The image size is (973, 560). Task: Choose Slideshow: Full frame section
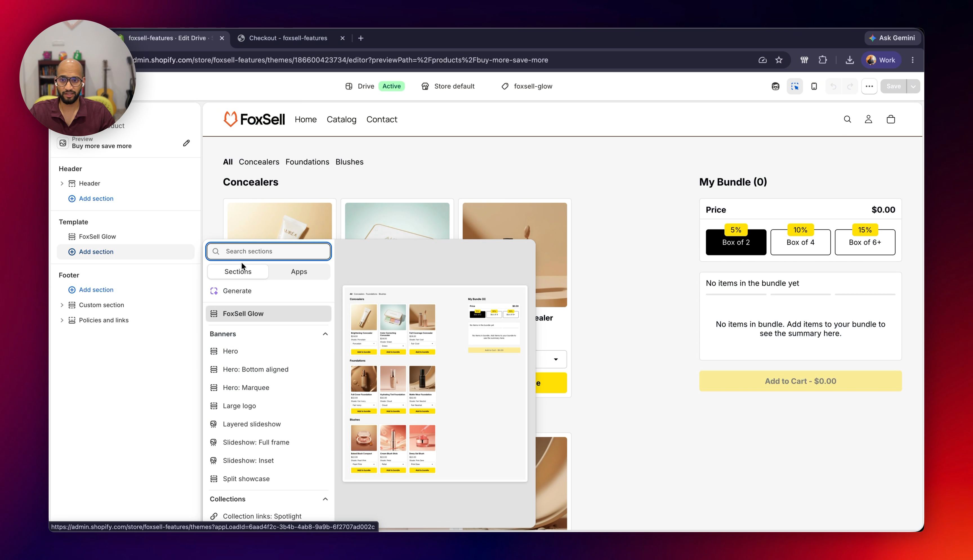pyautogui.click(x=269, y=442)
